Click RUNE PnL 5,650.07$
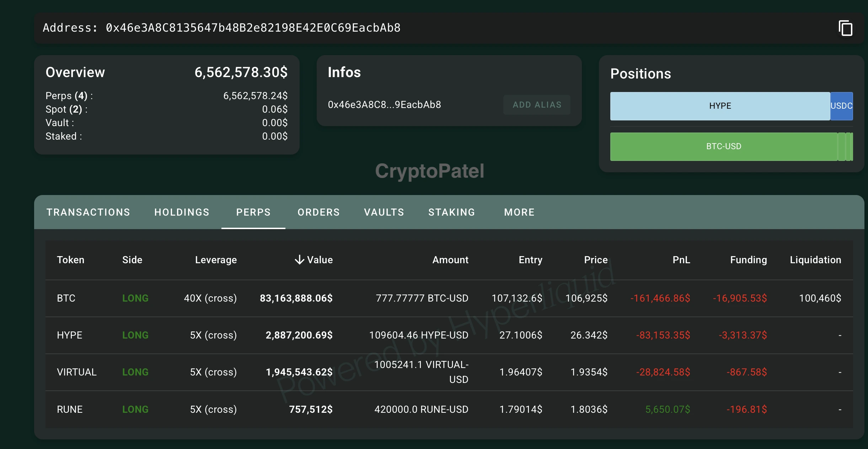This screenshot has width=868, height=449. click(668, 409)
